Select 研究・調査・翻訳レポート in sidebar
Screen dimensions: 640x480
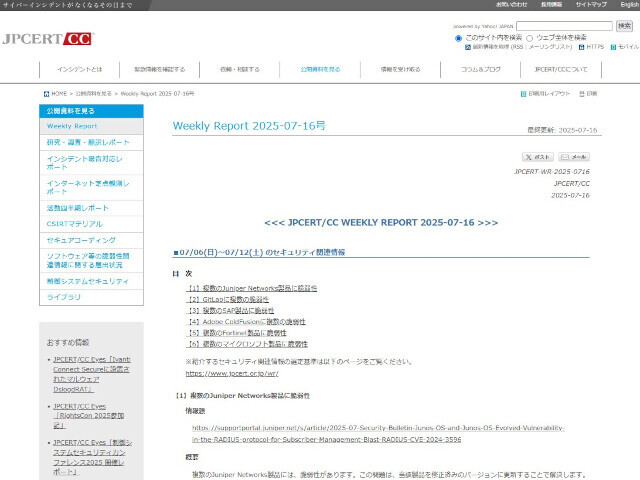pos(91,142)
